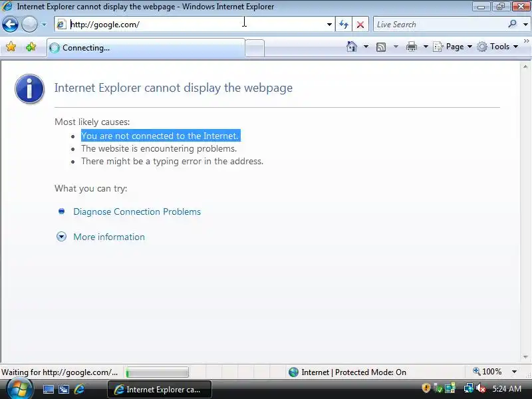Click Diagnose Connection Problems link
Image resolution: width=532 pixels, height=399 pixels.
point(137,211)
